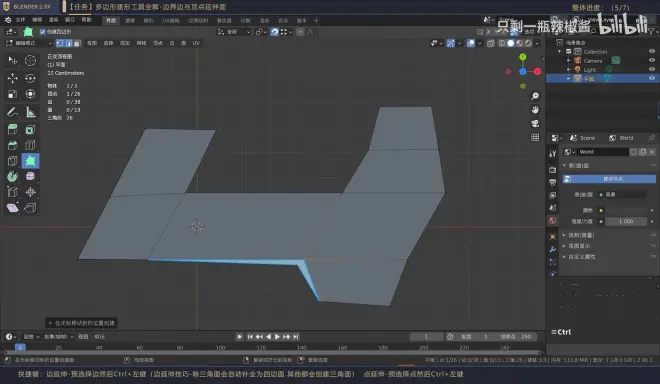Toggle the camera view icon
The image size is (660, 384).
coord(535,123)
